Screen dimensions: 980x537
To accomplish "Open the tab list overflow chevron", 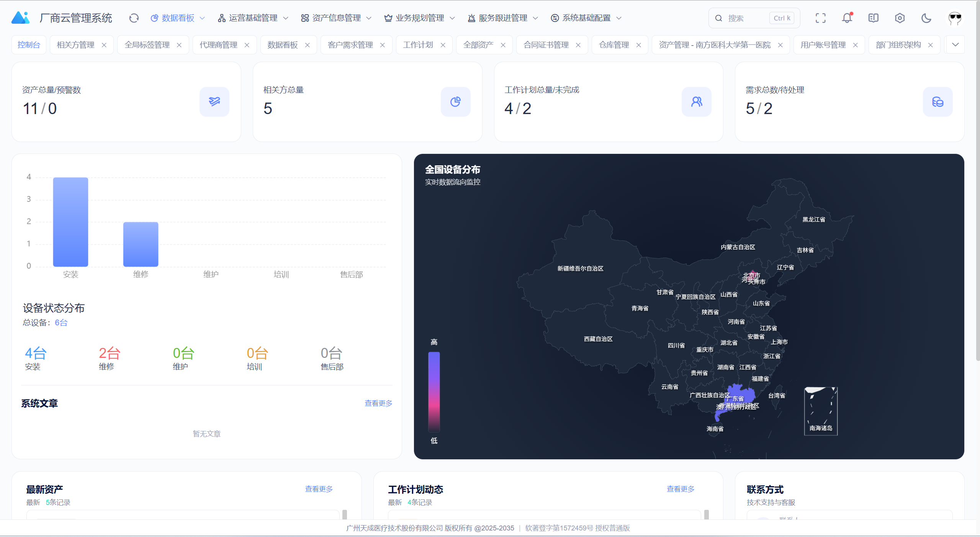I will pyautogui.click(x=955, y=45).
